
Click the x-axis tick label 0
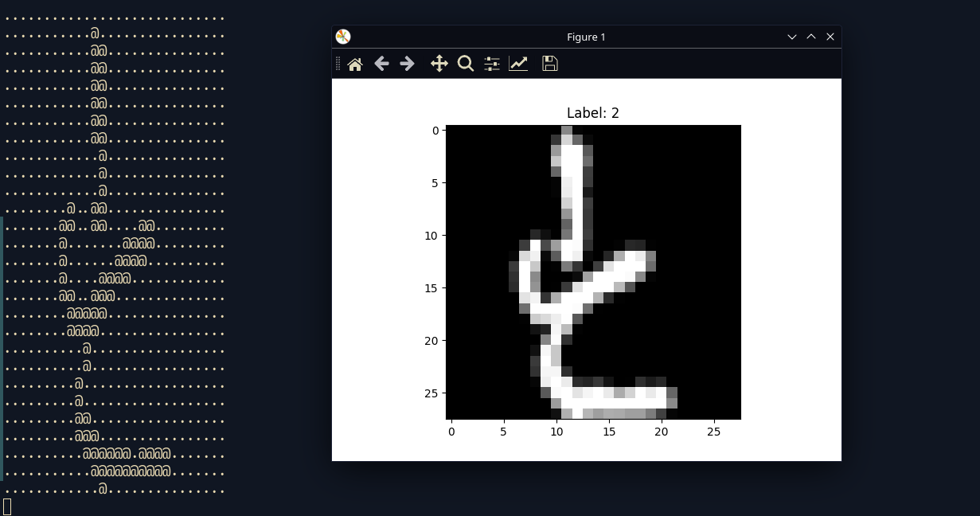(x=451, y=432)
